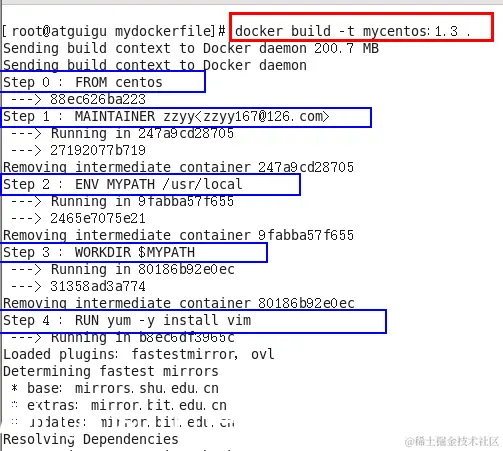Click 'Determining fastest mirrors' line
The height and width of the screenshot is (451, 503).
[111, 371]
